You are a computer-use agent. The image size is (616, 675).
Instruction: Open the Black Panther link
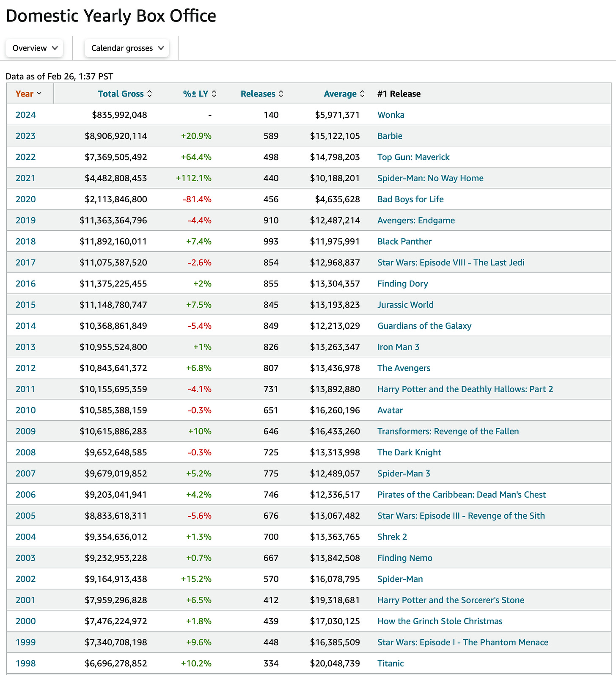(x=404, y=242)
